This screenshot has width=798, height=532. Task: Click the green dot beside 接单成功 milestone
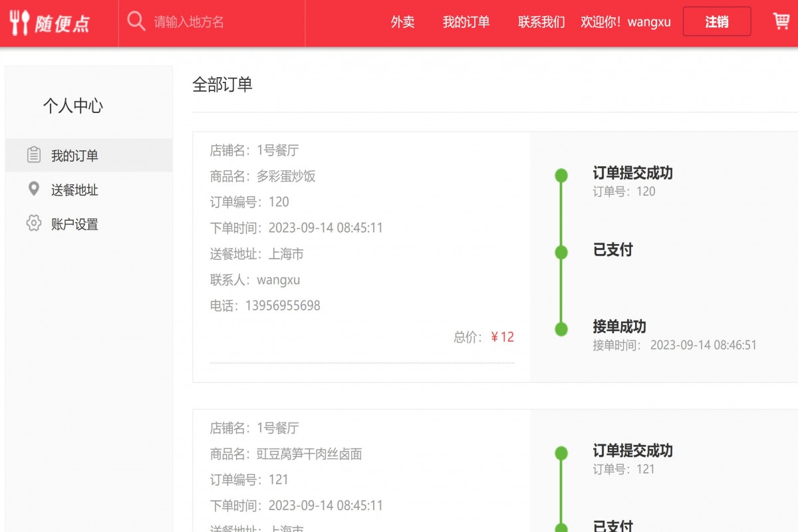click(x=561, y=329)
